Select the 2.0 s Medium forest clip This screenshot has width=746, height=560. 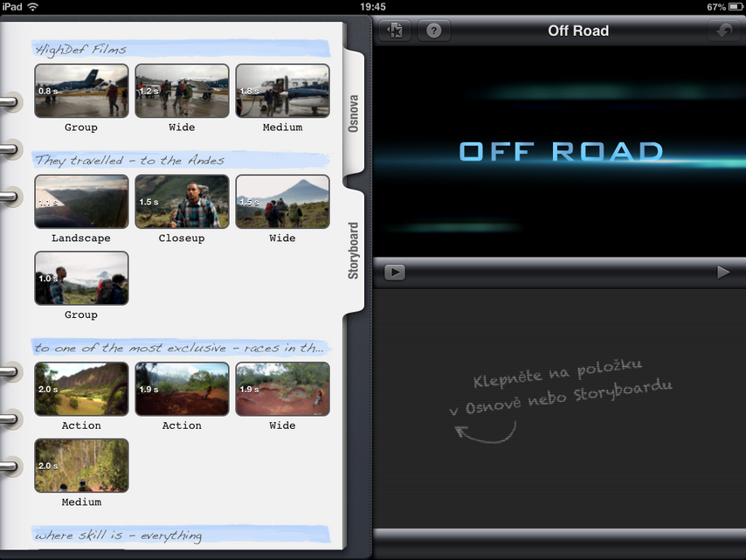pos(81,466)
